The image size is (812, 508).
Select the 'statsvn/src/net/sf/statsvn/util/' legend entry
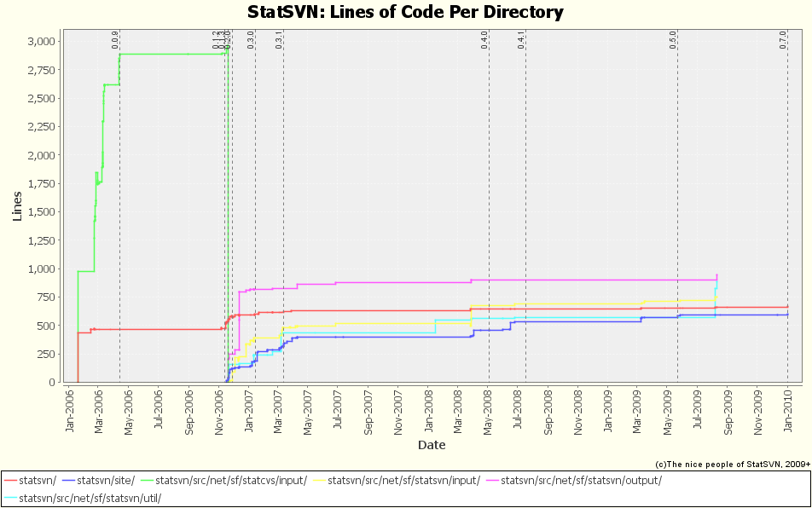pyautogui.click(x=90, y=498)
